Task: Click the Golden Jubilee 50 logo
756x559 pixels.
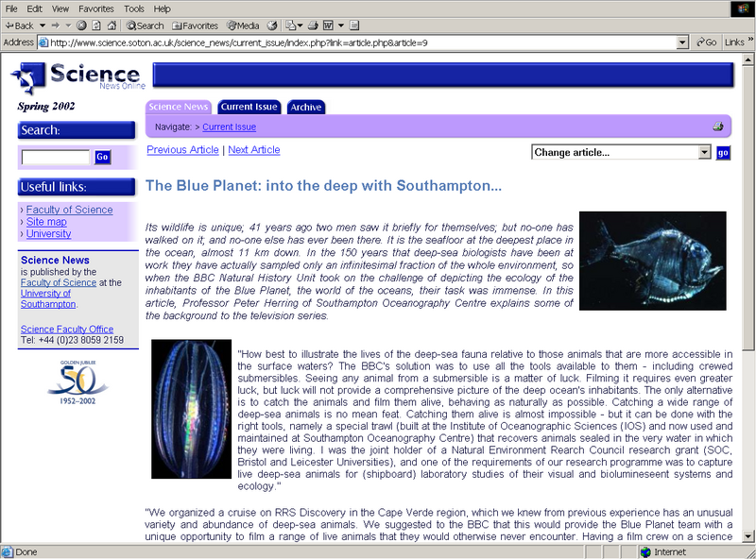Action: 77,382
